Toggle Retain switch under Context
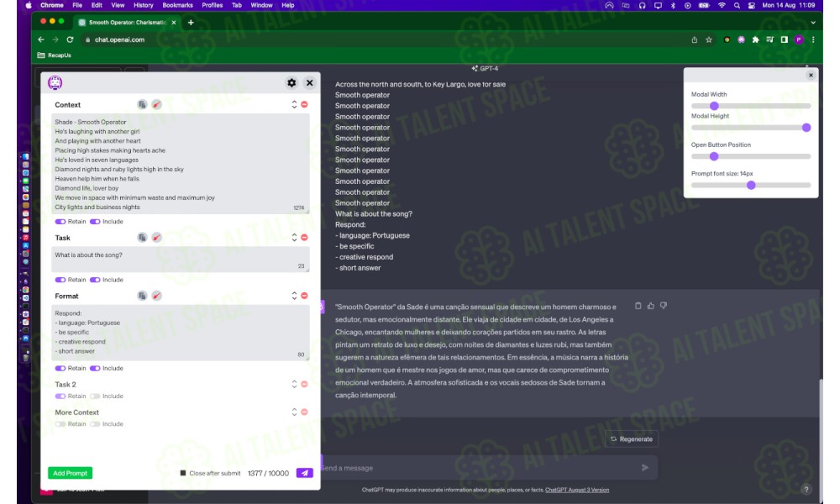Screen dimensions: 840x504 point(60,221)
